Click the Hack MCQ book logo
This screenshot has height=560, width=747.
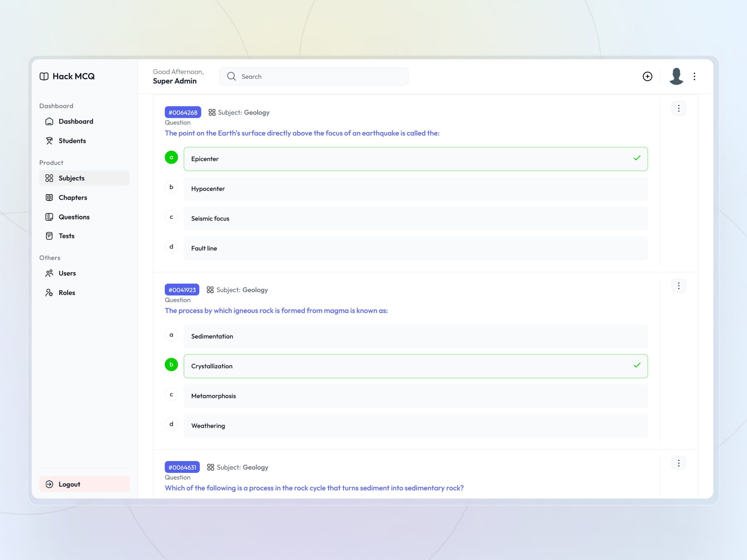click(44, 76)
